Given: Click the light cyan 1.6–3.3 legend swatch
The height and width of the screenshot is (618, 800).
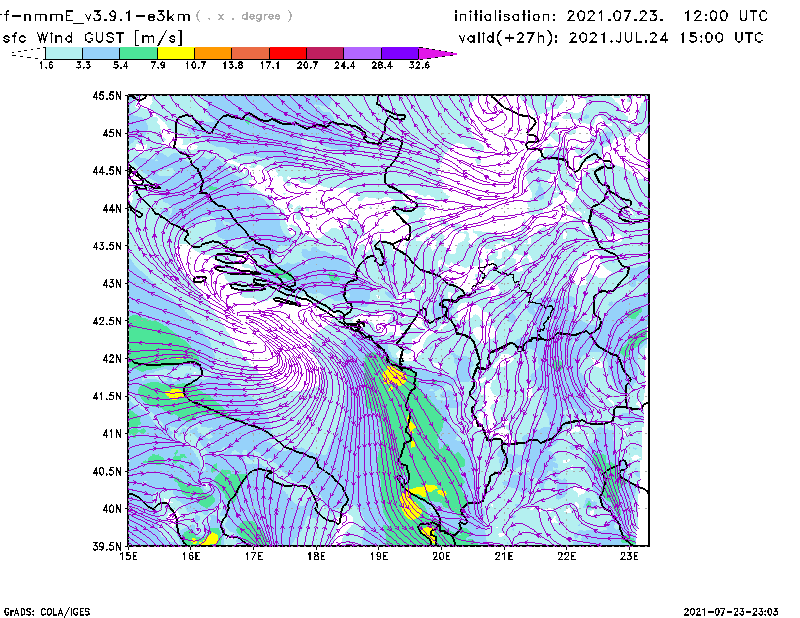Looking at the screenshot, I should [x=64, y=53].
